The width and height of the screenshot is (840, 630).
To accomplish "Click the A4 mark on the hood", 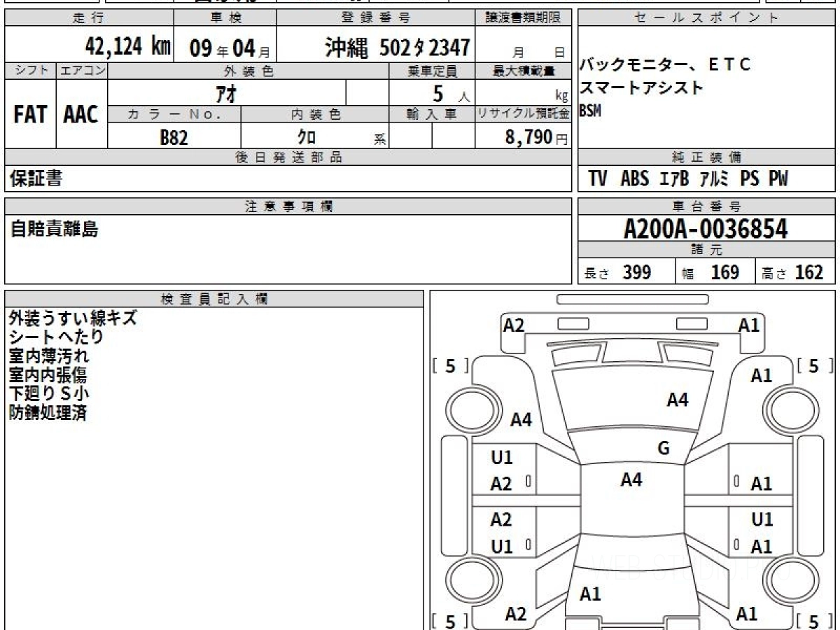I will tap(677, 400).
